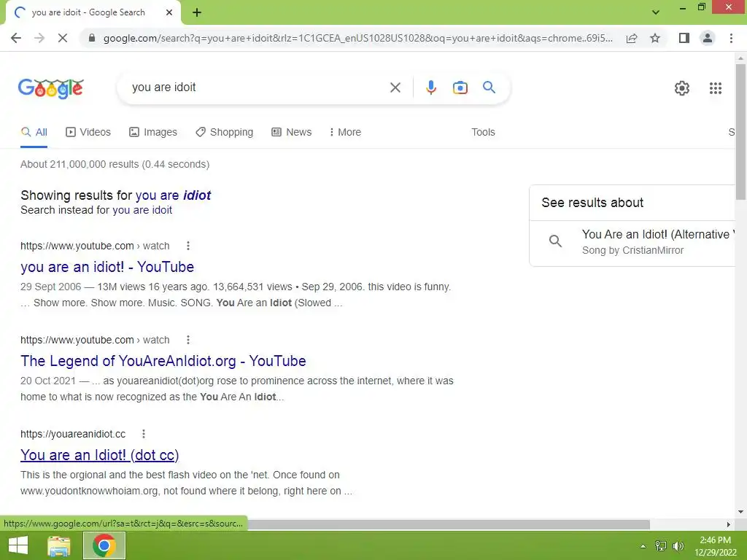Select the All results tab
This screenshot has height=560, width=747.
pyautogui.click(x=34, y=133)
